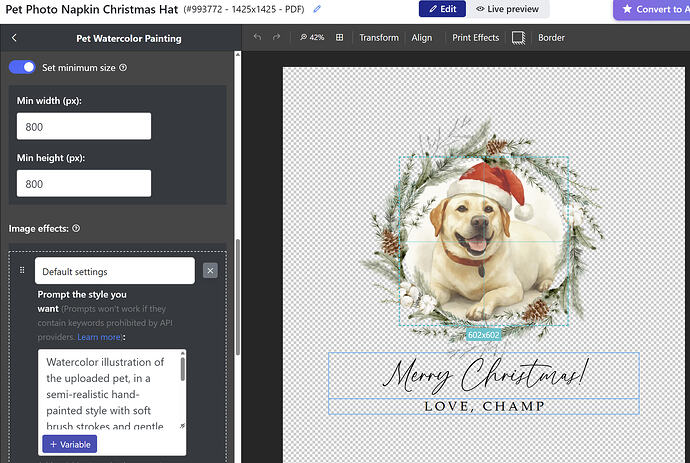Image resolution: width=690 pixels, height=463 pixels.
Task: Click the Default settings name field
Action: [x=114, y=271]
